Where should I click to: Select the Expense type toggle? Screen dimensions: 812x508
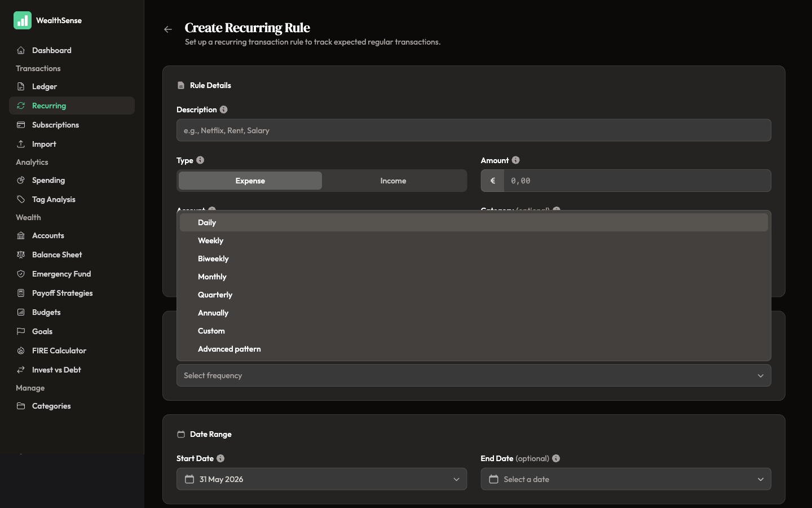click(x=250, y=181)
